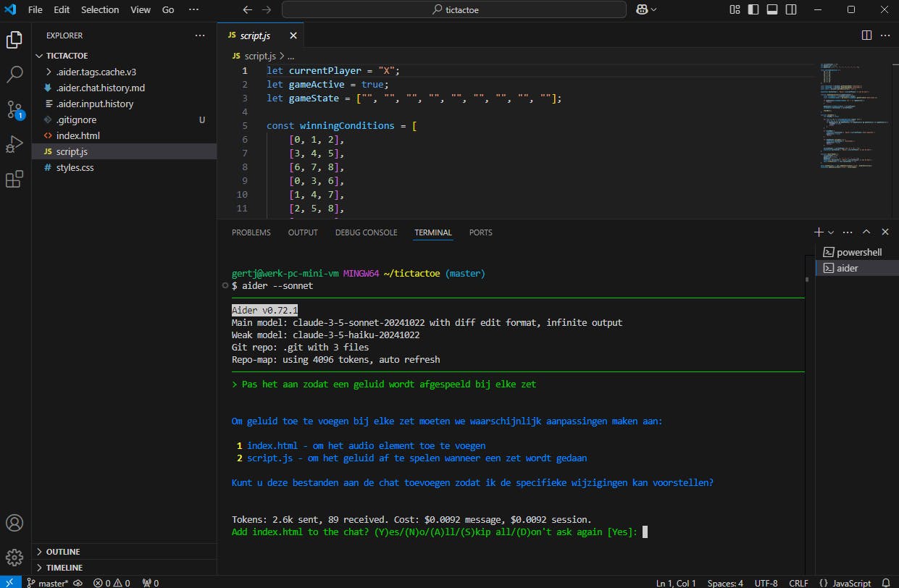
Task: Open the Accounts menu icon
Action: click(14, 523)
